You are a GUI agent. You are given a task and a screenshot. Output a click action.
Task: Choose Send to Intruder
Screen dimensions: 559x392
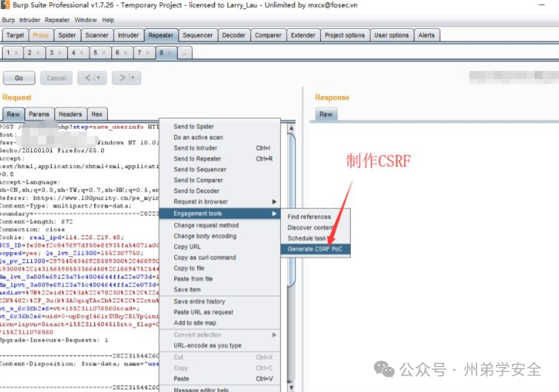[x=220, y=148]
